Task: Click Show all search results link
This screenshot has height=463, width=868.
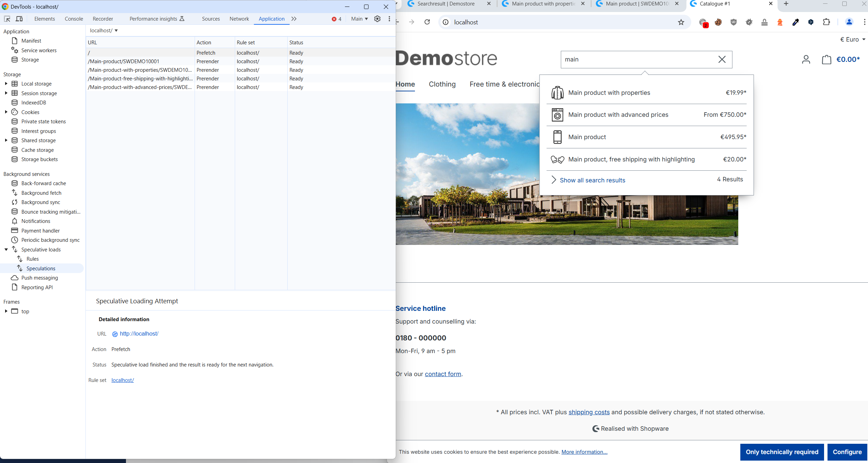Action: click(x=592, y=180)
